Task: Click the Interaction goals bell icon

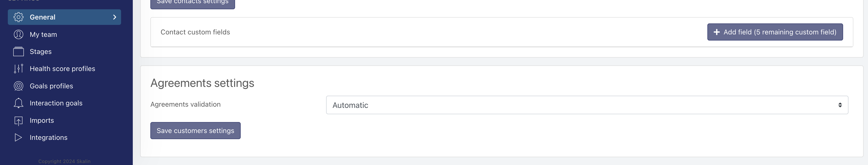Action: (x=19, y=103)
